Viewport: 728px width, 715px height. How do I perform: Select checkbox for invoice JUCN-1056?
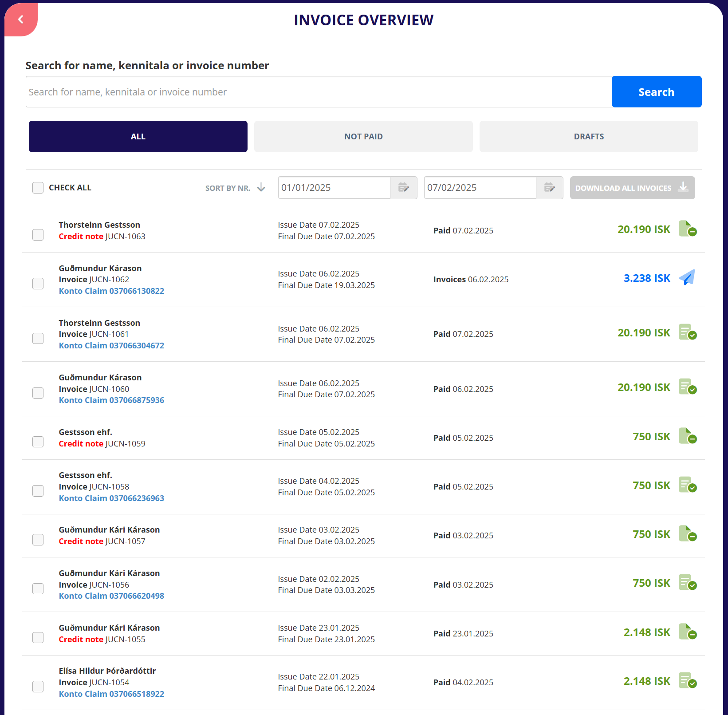tap(38, 589)
